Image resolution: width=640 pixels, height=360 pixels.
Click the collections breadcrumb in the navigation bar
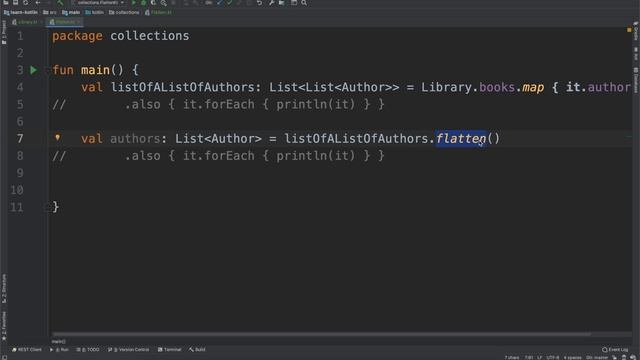(x=124, y=12)
